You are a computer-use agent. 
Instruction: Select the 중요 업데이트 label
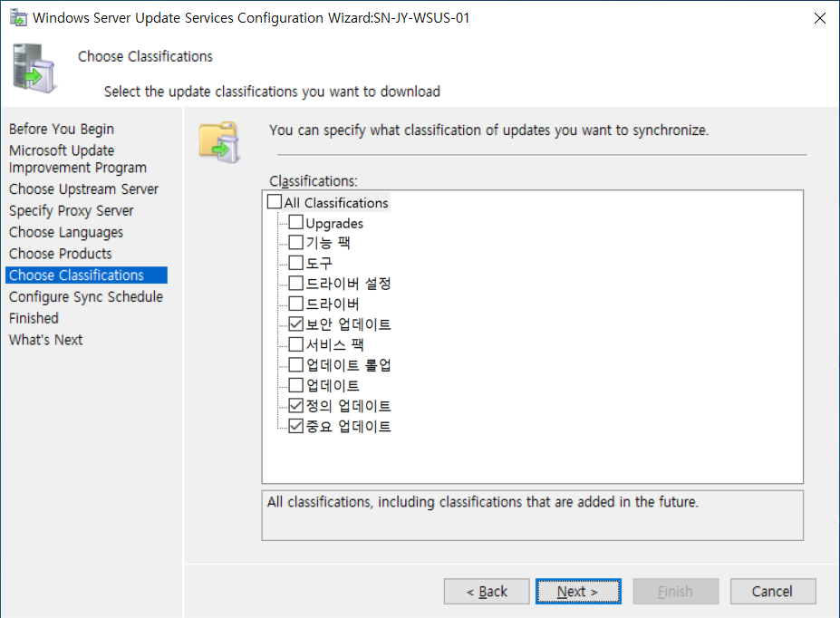pyautogui.click(x=348, y=426)
